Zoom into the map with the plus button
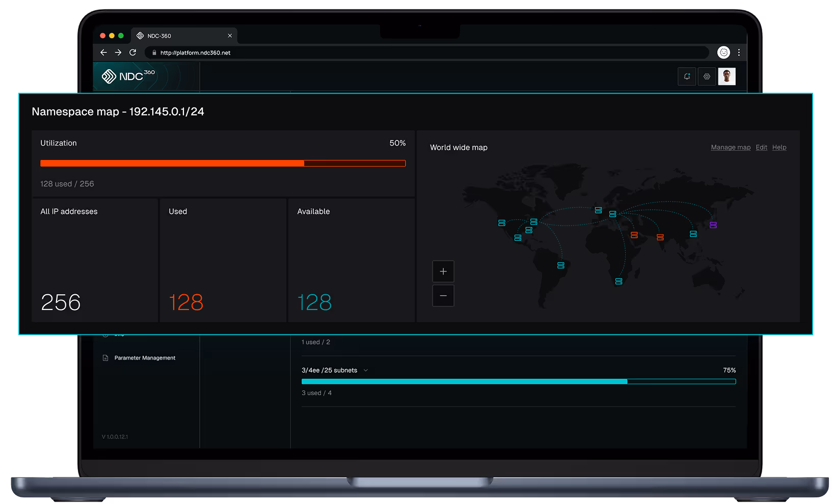833x504 pixels. tap(443, 271)
